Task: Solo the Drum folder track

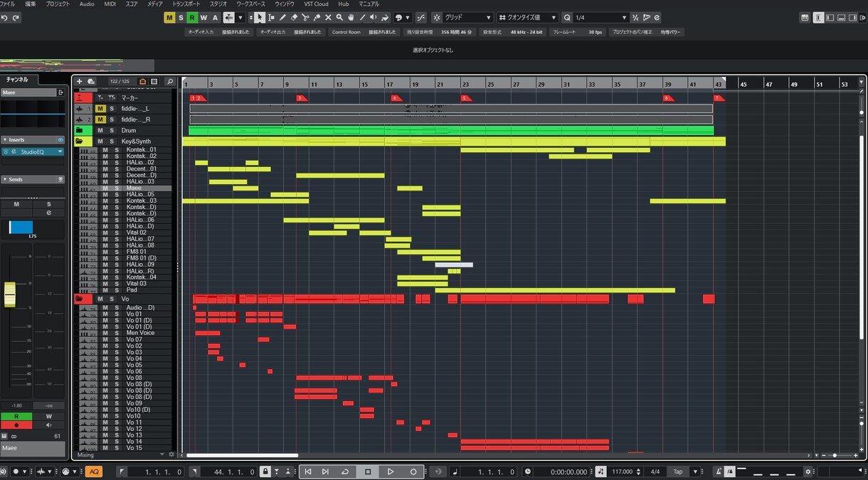Action: [x=111, y=131]
